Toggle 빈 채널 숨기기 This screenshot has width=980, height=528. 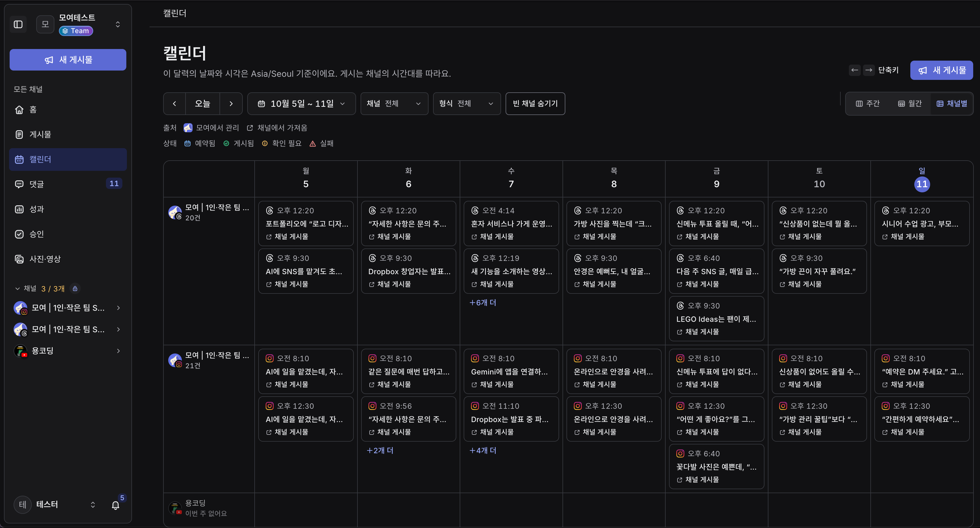pos(535,103)
